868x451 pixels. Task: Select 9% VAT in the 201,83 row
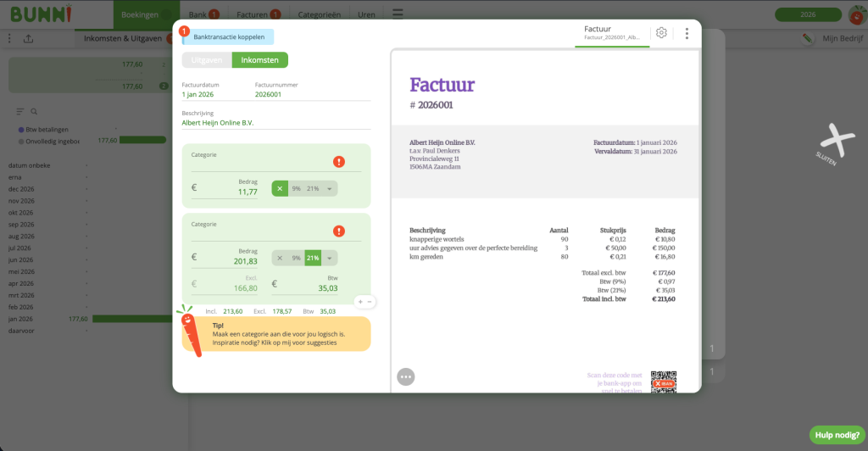point(296,258)
